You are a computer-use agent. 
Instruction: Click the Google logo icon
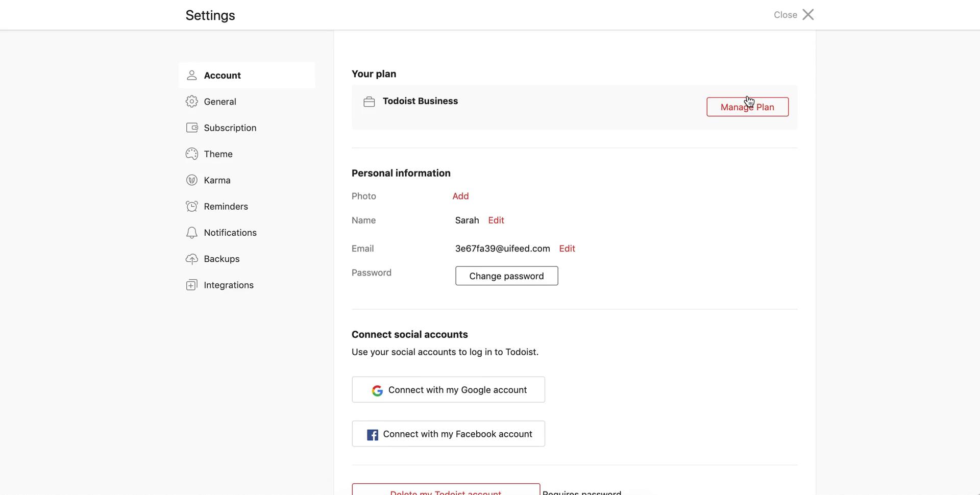377,390
